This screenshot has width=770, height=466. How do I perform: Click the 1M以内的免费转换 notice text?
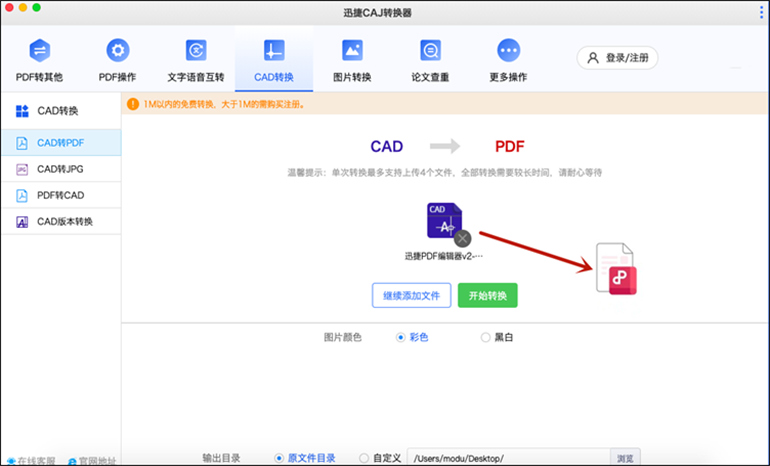click(x=224, y=104)
